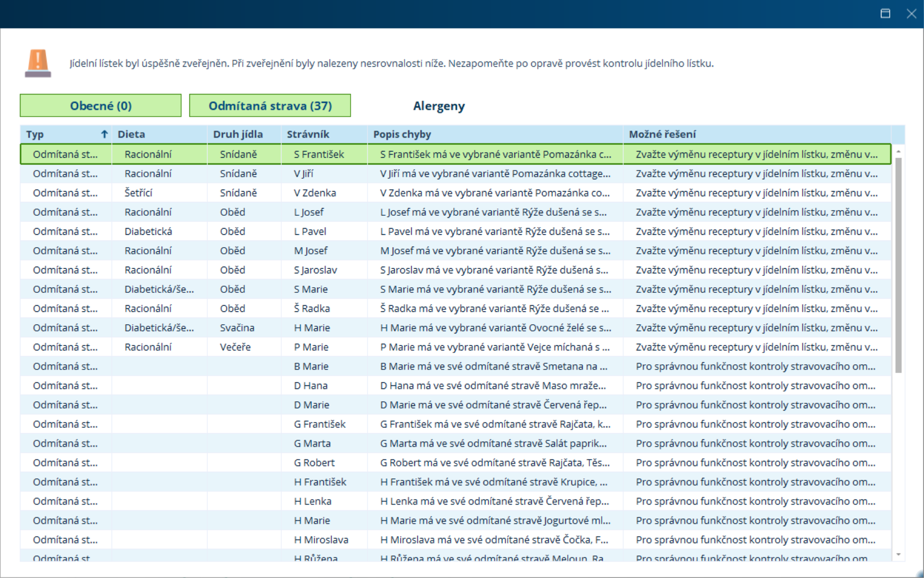The image size is (924, 578).
Task: Select the G Marta strávník cell
Action: click(324, 443)
